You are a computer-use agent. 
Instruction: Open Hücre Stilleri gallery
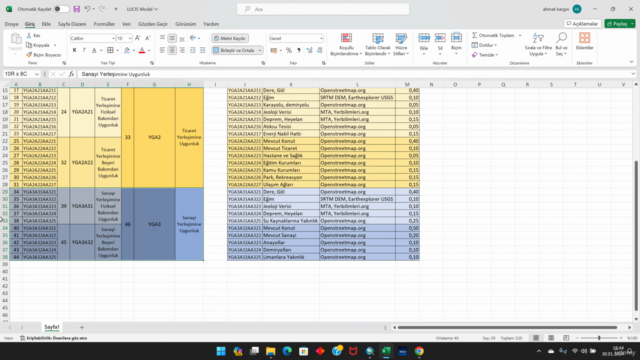401,44
